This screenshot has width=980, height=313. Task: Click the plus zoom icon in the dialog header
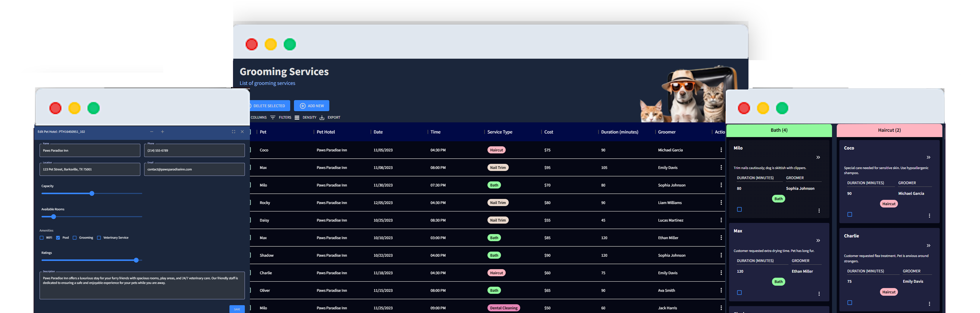pos(162,131)
